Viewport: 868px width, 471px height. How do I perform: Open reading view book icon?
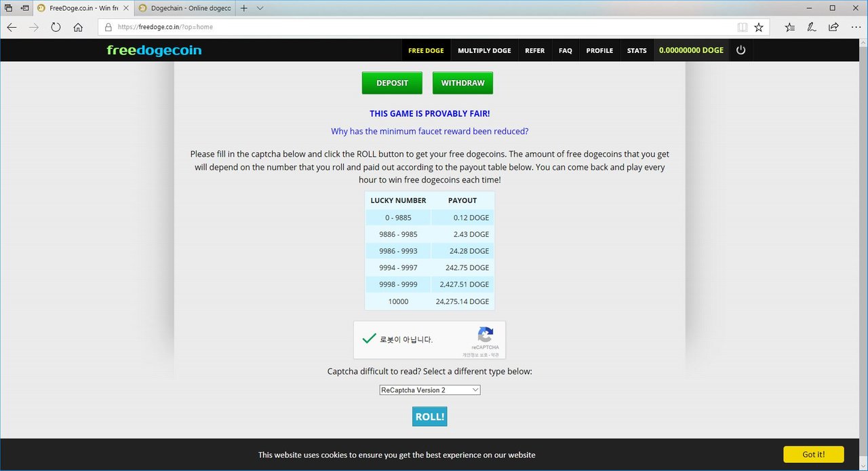tap(743, 27)
